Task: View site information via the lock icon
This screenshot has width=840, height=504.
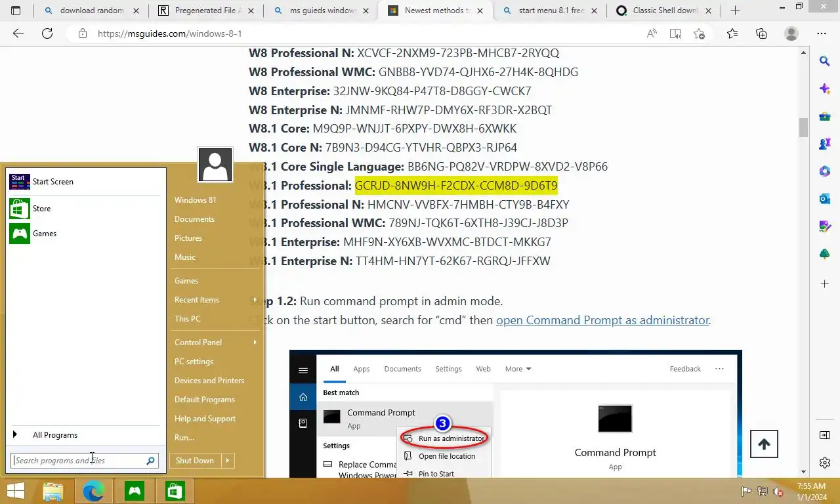Action: [x=82, y=33]
